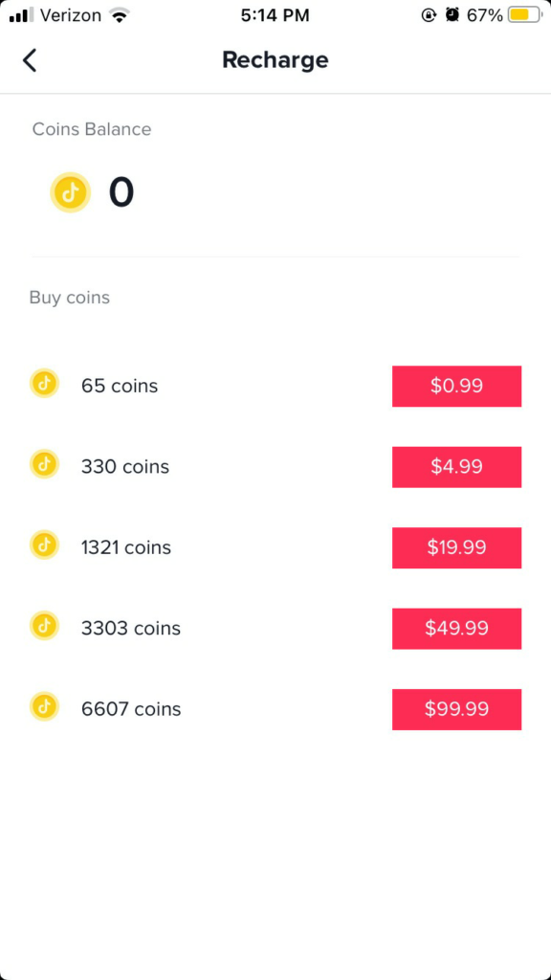Viewport: 551px width, 980px height.
Task: Click the TikTok coin icon beside the balance
Action: pyautogui.click(x=70, y=192)
